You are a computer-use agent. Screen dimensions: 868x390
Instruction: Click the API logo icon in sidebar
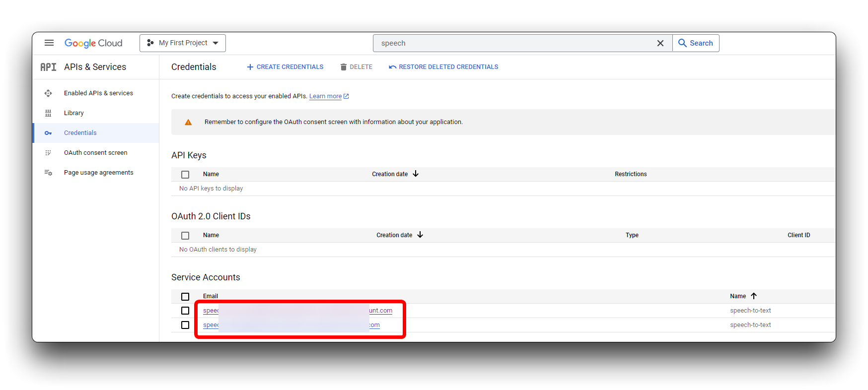[48, 67]
